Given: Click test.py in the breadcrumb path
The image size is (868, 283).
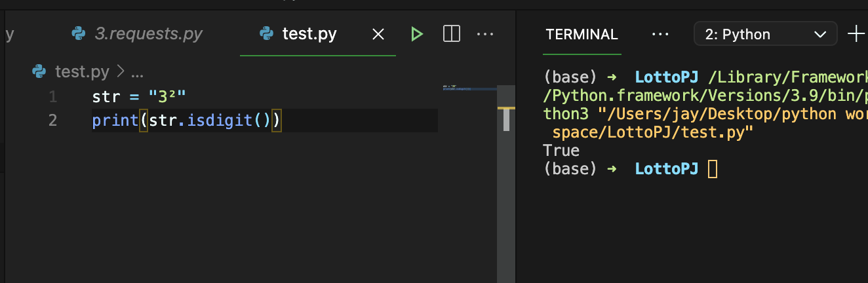Looking at the screenshot, I should point(82,71).
